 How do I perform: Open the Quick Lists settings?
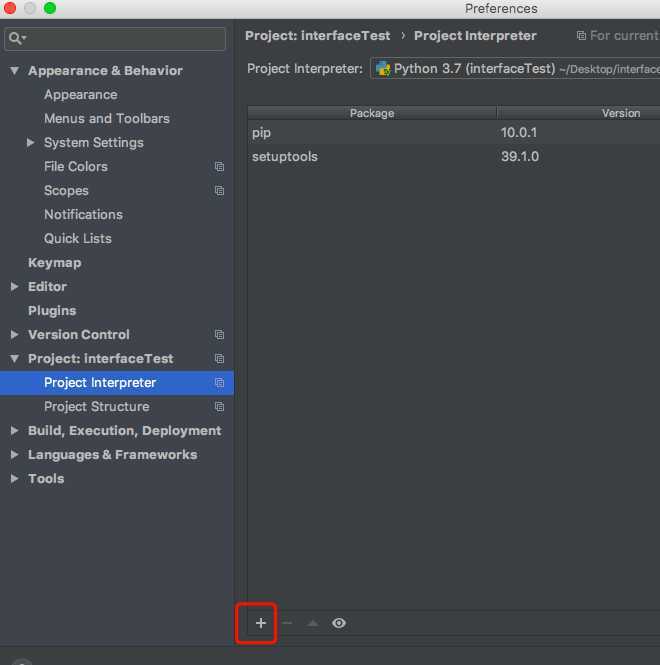click(x=78, y=238)
